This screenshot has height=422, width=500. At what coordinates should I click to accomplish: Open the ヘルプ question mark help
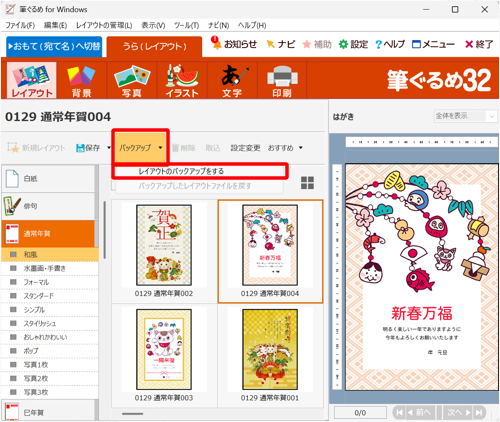tap(390, 44)
